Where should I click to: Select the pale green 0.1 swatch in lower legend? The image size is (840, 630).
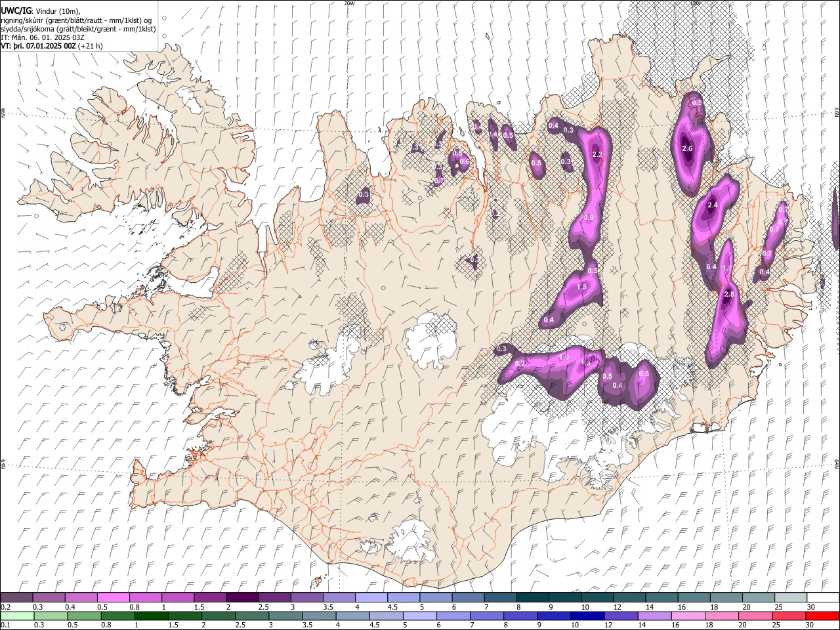tap(17, 616)
